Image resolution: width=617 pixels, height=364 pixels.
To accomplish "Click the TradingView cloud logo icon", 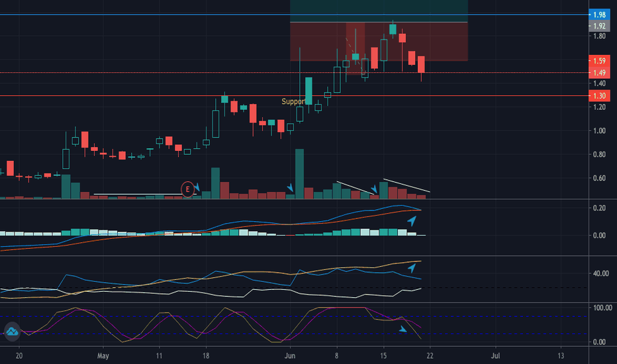I will coord(12,332).
